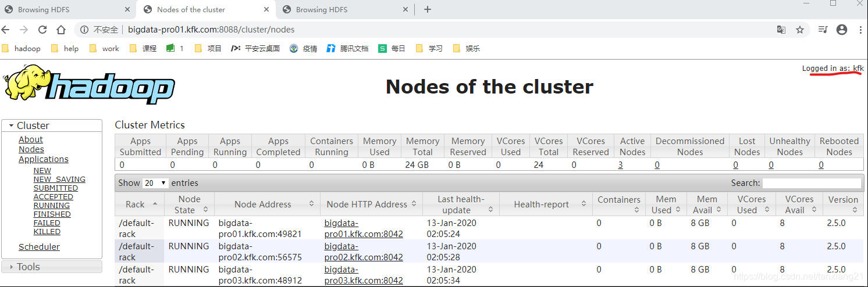Sort table by Health-report column
Image resolution: width=868 pixels, height=287 pixels.
point(546,204)
